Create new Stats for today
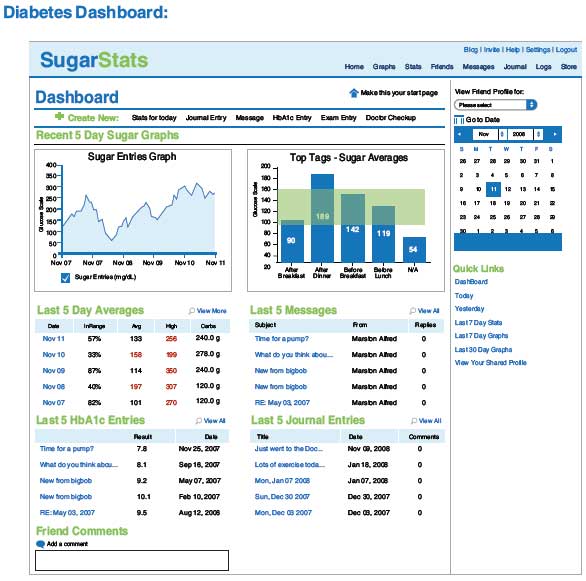This screenshot has width=586, height=581. click(x=154, y=118)
